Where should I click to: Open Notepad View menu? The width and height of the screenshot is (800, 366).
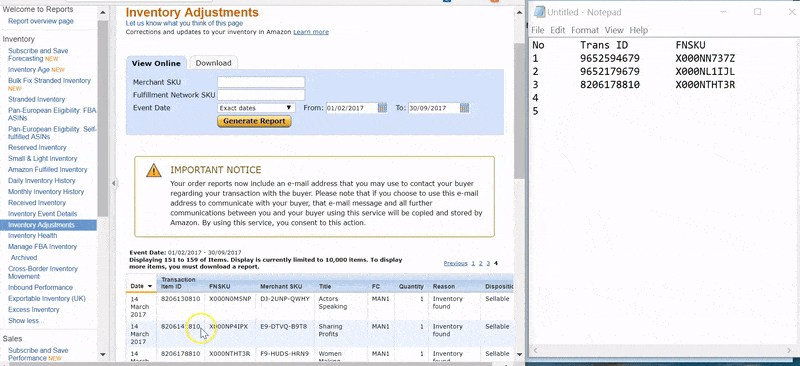click(x=614, y=30)
